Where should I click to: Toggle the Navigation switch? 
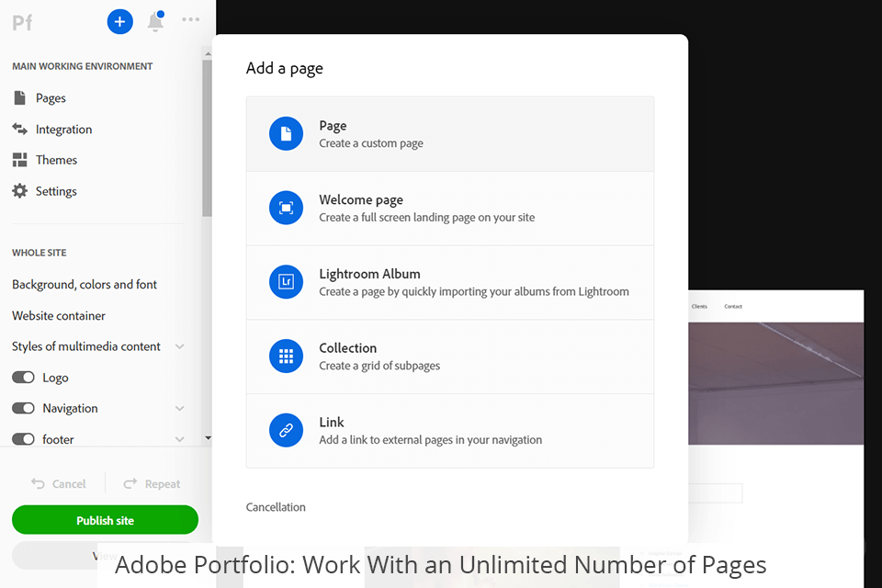pos(23,408)
